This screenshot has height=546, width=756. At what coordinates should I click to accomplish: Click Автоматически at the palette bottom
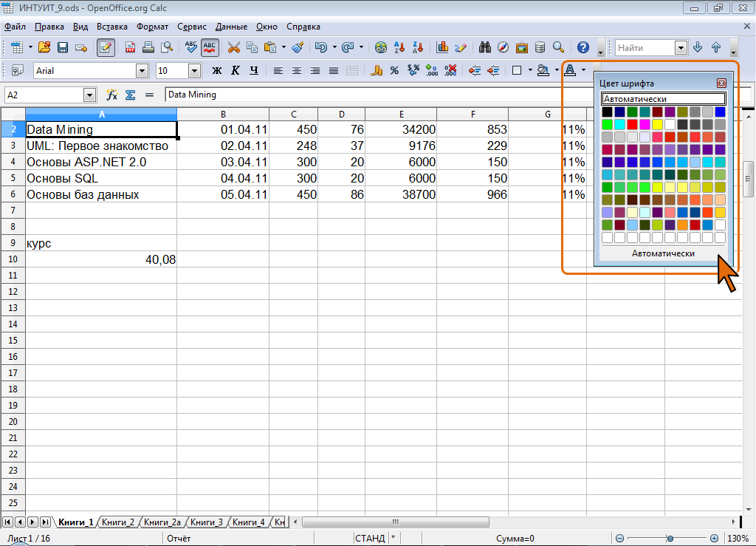pos(663,253)
